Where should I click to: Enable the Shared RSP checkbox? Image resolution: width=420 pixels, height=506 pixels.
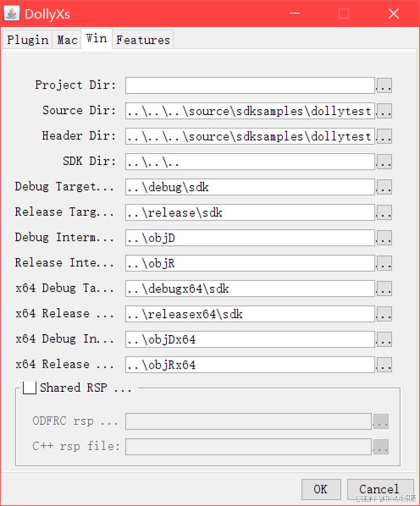coord(30,387)
